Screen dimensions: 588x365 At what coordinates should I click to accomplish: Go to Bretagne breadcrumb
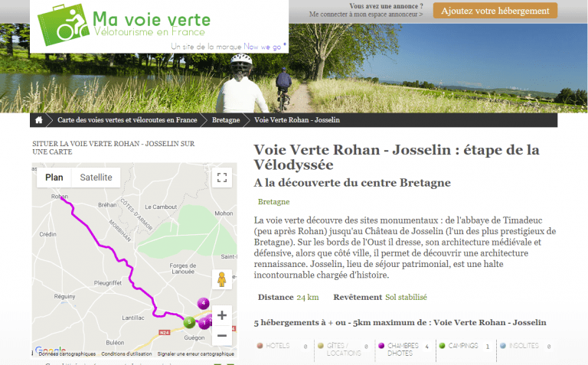tap(226, 120)
